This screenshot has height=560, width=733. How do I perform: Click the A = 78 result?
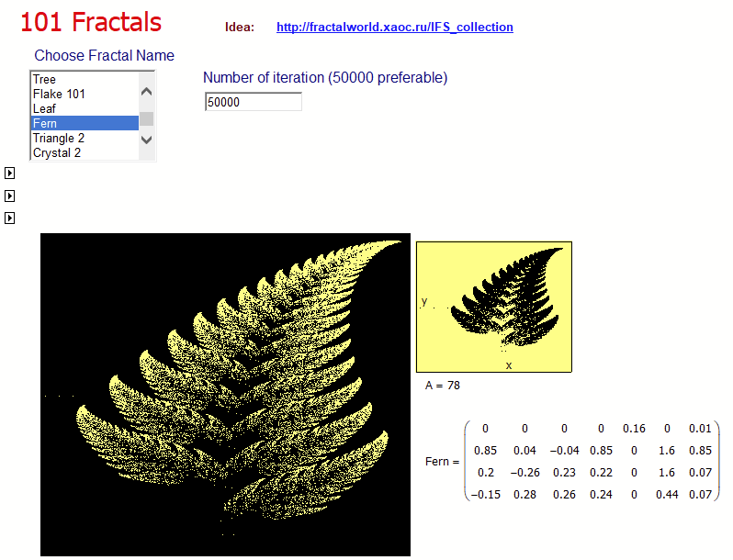click(x=442, y=386)
